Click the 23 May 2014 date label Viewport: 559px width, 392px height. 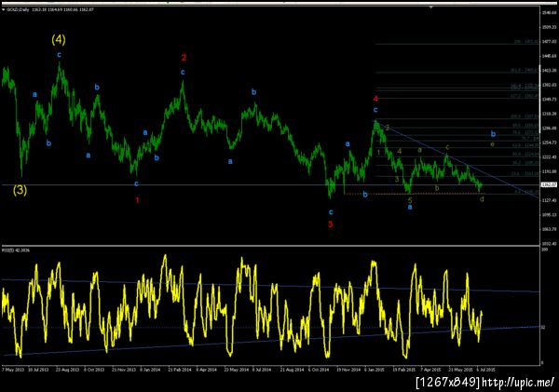(x=236, y=370)
